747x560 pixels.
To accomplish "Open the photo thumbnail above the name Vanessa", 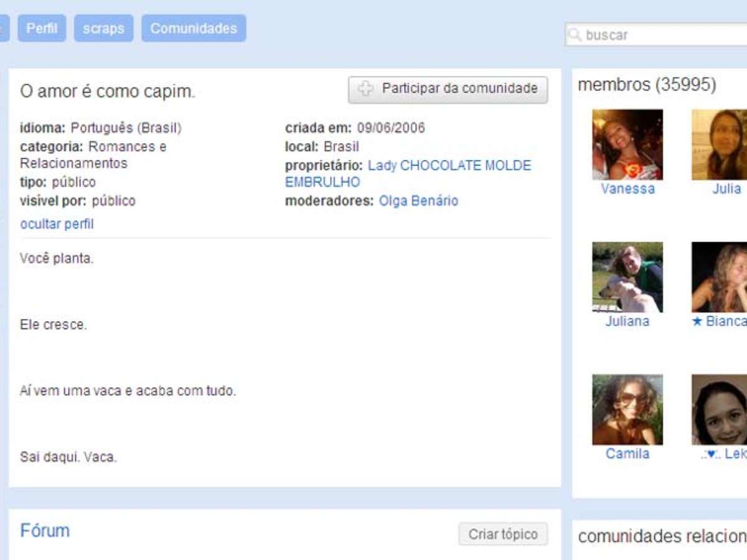I will 627,144.
